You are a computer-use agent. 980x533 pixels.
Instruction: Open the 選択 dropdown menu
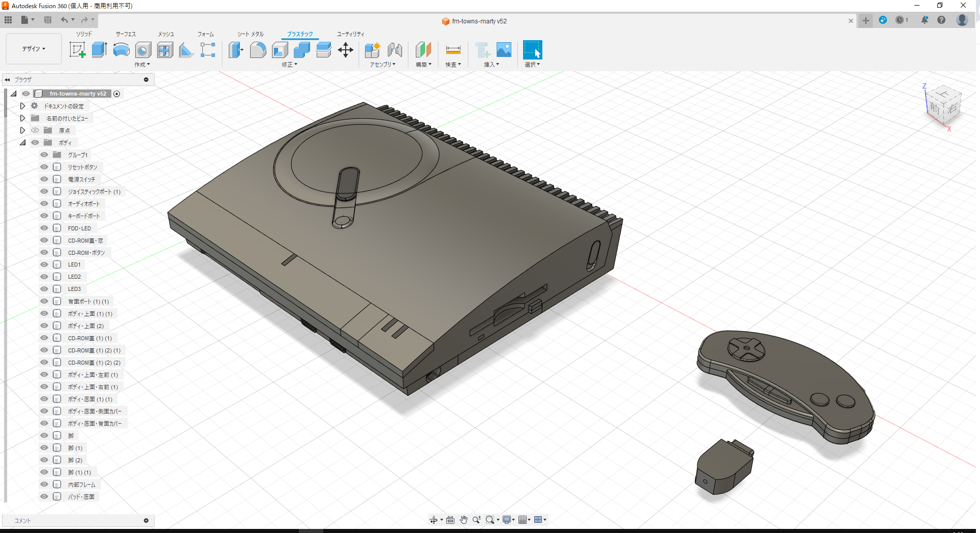pyautogui.click(x=532, y=64)
